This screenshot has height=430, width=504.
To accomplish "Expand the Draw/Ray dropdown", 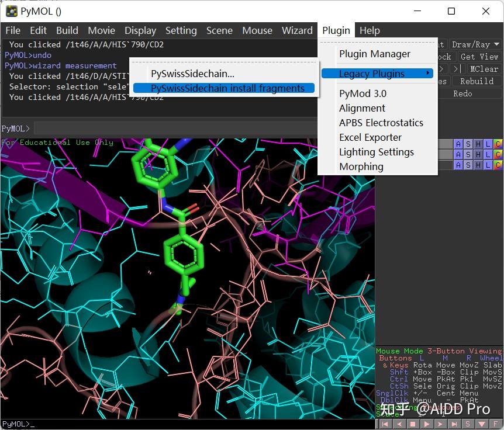I will (x=475, y=44).
